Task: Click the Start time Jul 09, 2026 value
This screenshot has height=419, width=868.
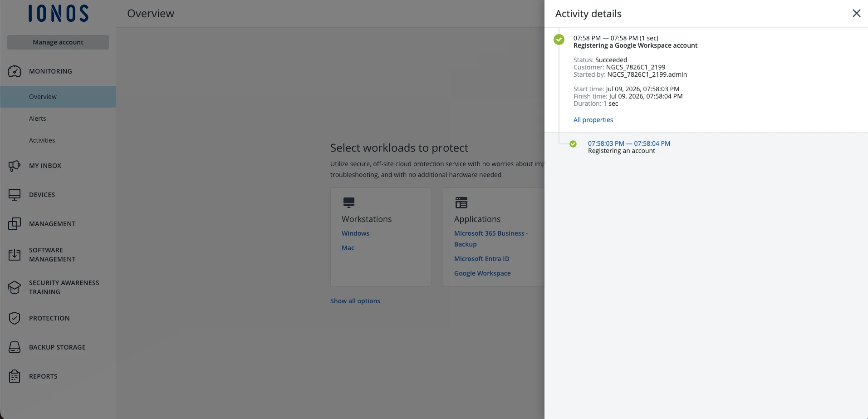Action: [x=642, y=89]
